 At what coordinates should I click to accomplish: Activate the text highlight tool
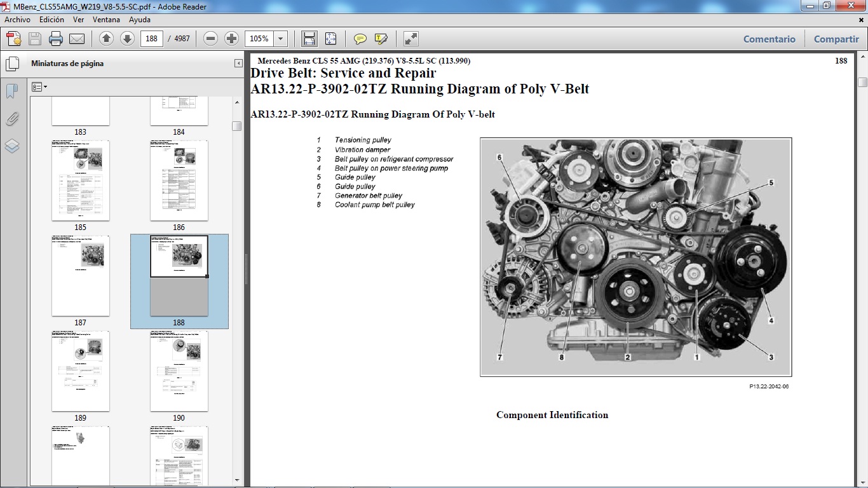[x=380, y=38]
